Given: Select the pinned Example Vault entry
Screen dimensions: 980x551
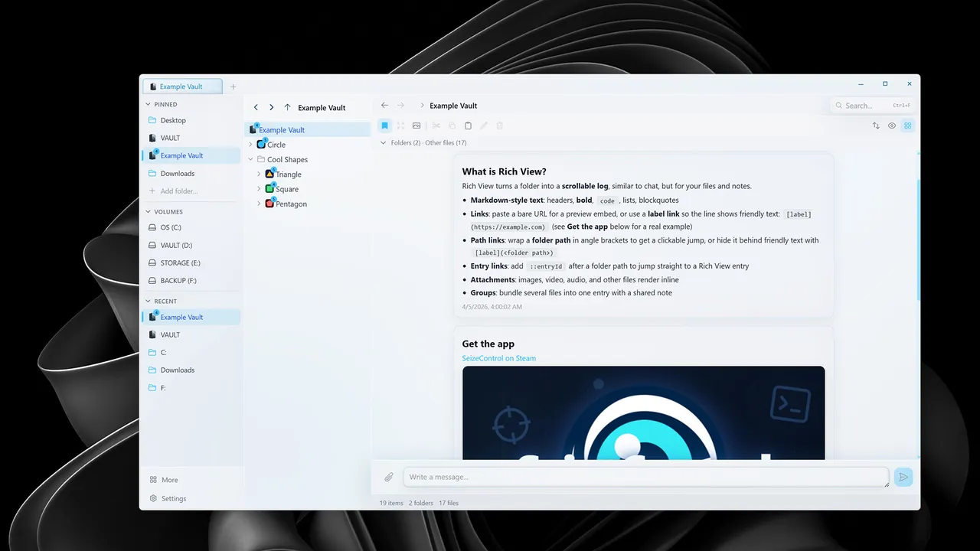Looking at the screenshot, I should tap(191, 155).
